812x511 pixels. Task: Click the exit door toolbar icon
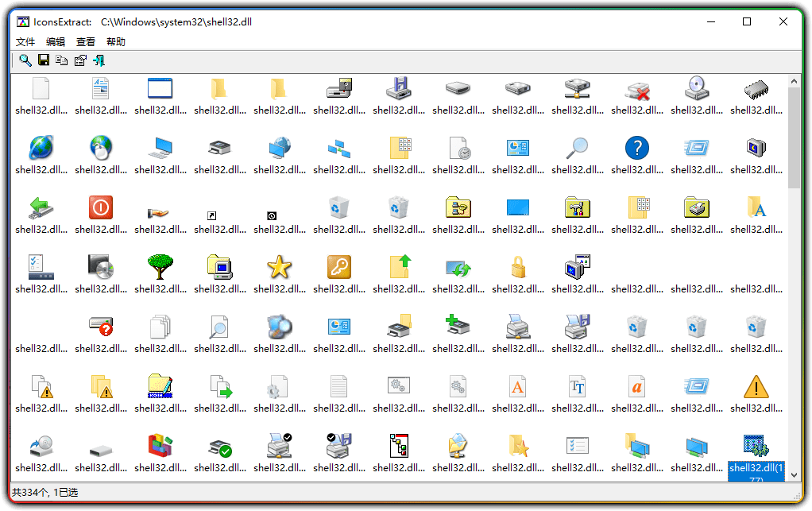point(99,60)
